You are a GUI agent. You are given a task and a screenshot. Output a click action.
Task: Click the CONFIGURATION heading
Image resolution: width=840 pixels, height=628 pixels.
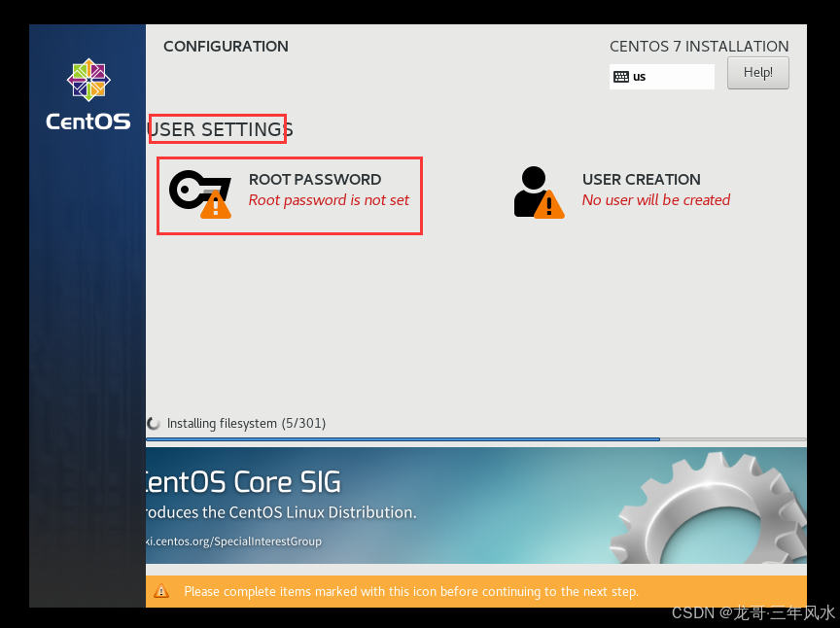(226, 47)
